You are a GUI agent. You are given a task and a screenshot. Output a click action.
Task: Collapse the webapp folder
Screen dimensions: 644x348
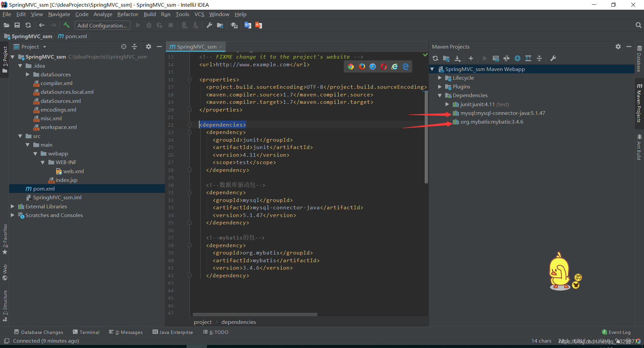[35, 153]
